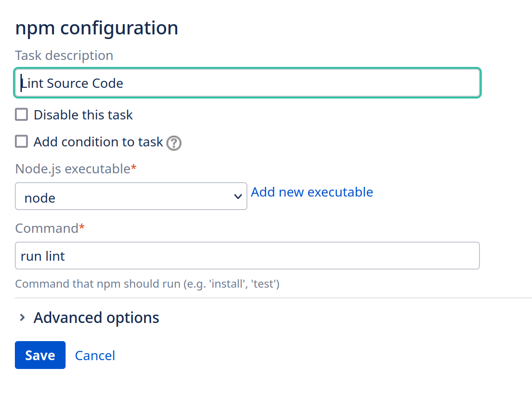Viewport: 532px width, 395px height.
Task: Click the Cancel link
Action: coord(95,355)
